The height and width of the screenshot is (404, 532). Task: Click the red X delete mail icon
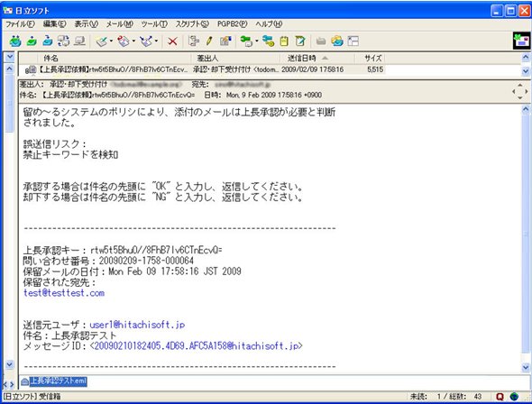172,41
